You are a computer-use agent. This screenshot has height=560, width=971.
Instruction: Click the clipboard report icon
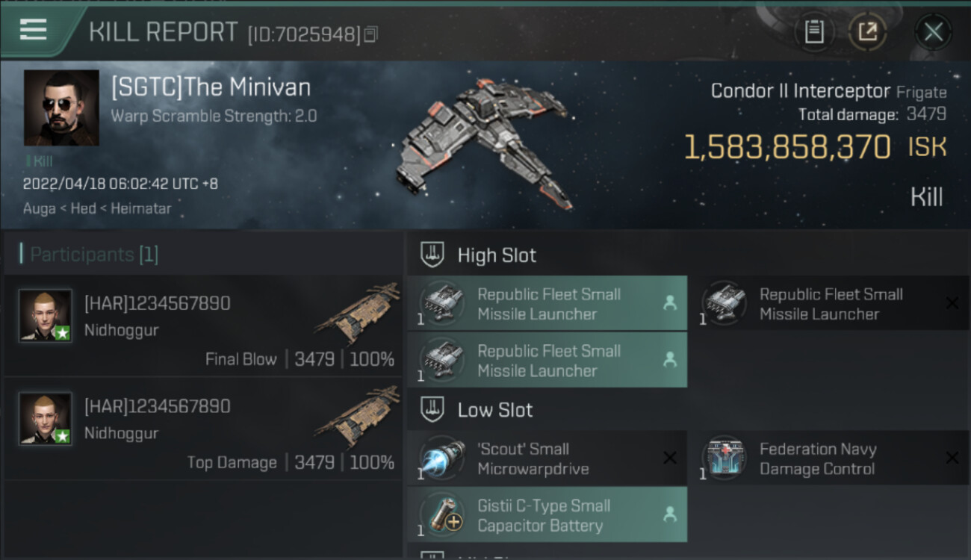(x=813, y=31)
